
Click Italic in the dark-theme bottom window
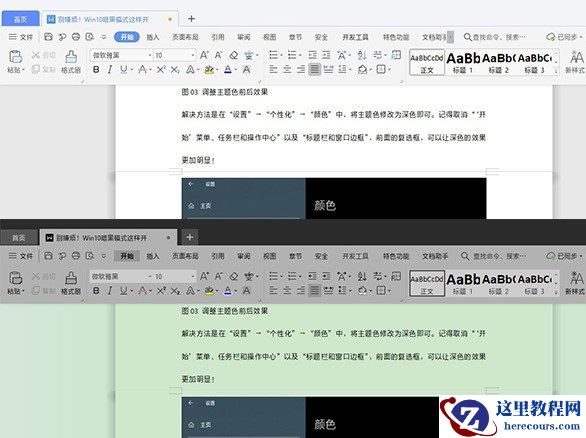coord(110,290)
